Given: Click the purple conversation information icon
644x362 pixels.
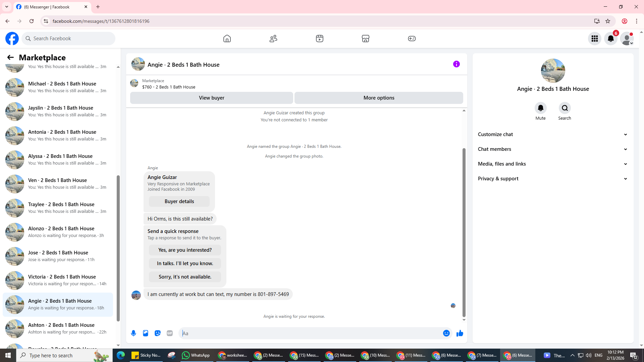Looking at the screenshot, I should tap(456, 64).
